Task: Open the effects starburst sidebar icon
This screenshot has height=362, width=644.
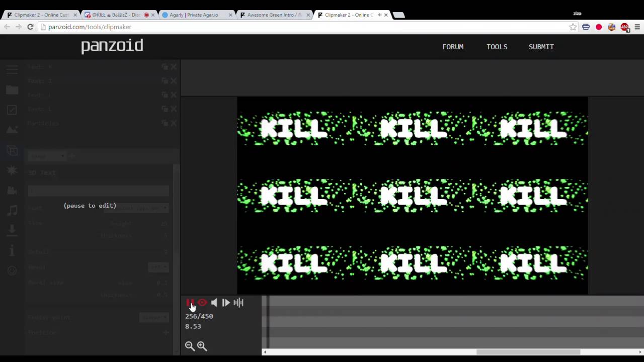Action: point(12,170)
